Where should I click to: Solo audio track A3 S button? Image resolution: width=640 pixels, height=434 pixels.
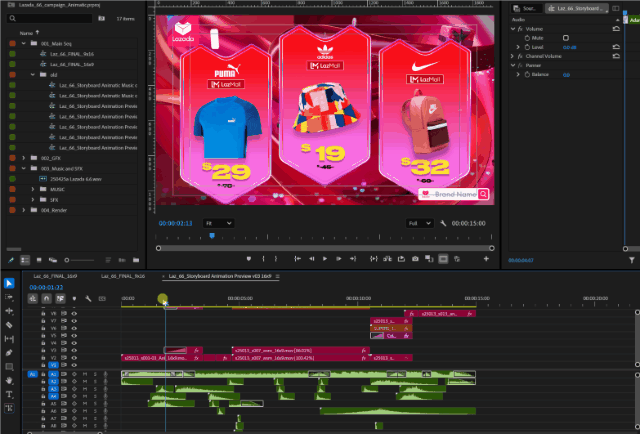[x=95, y=389]
